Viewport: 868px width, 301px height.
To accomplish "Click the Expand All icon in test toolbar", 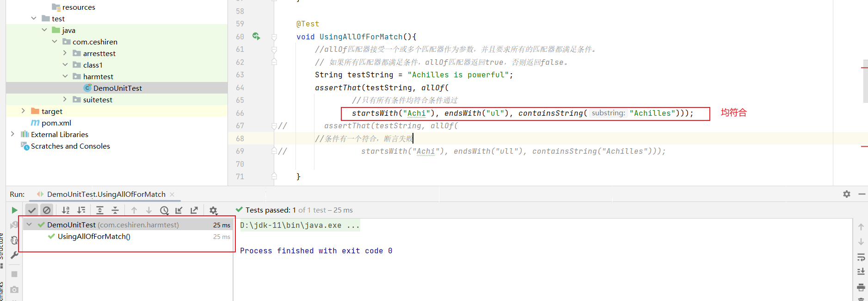I will pyautogui.click(x=99, y=210).
